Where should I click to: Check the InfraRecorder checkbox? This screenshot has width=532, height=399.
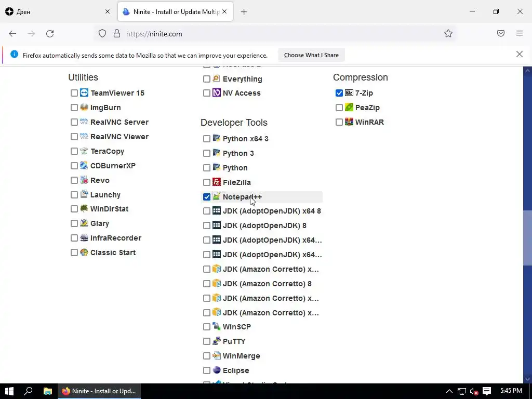pyautogui.click(x=74, y=238)
